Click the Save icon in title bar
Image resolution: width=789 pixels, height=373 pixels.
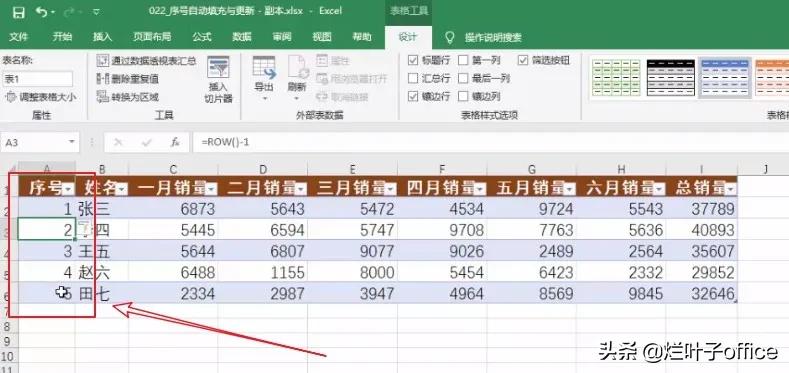click(x=19, y=12)
